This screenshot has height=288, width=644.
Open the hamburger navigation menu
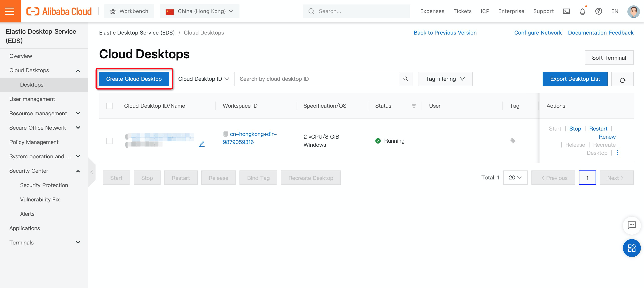pos(10,11)
